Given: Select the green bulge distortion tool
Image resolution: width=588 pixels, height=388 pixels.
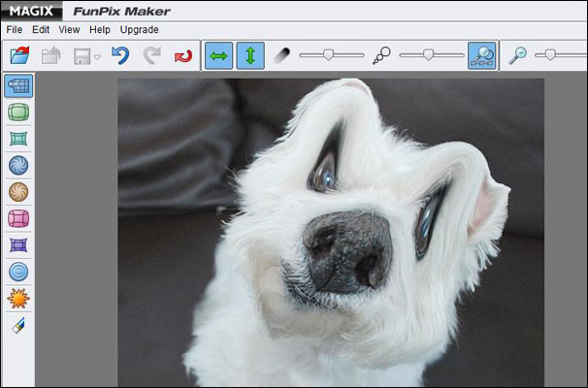Looking at the screenshot, I should (x=17, y=113).
